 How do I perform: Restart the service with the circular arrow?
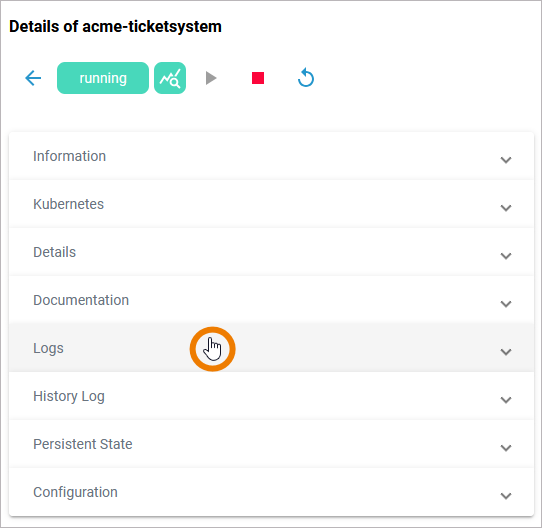306,77
